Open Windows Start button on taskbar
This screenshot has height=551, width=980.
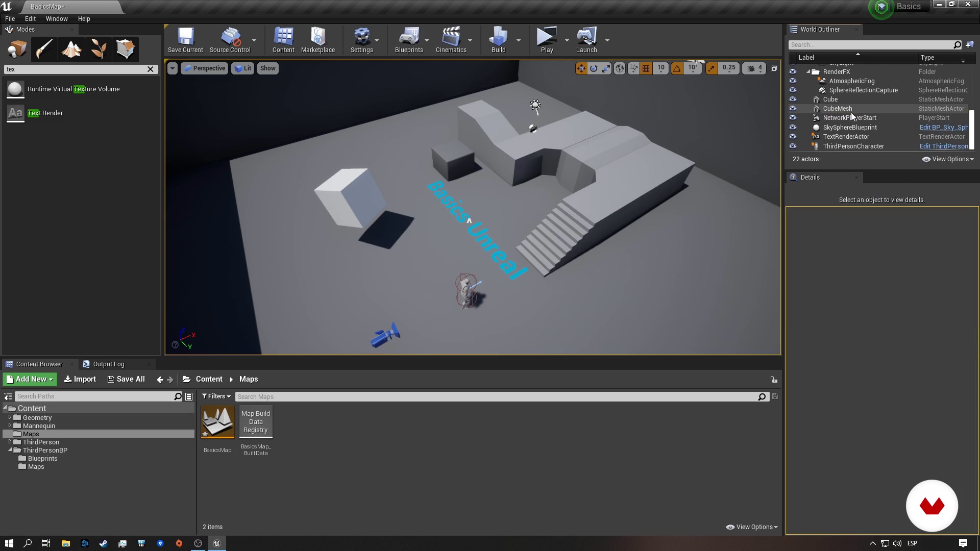tap(9, 543)
